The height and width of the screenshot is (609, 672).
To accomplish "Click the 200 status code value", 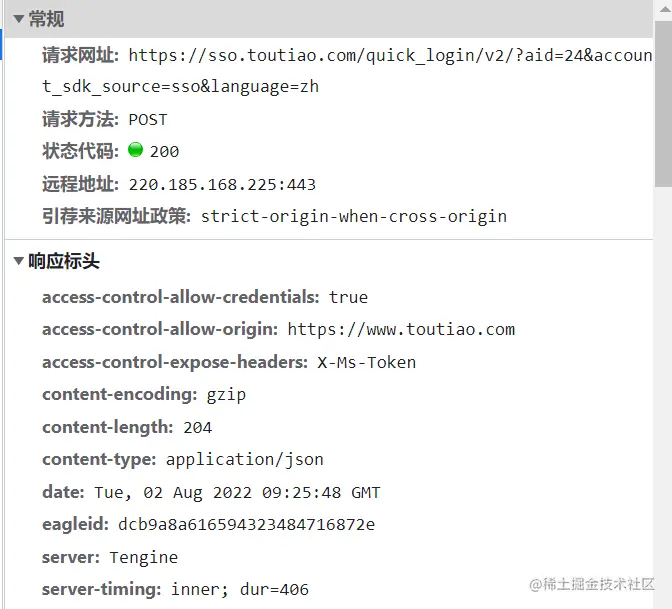I will (x=164, y=152).
